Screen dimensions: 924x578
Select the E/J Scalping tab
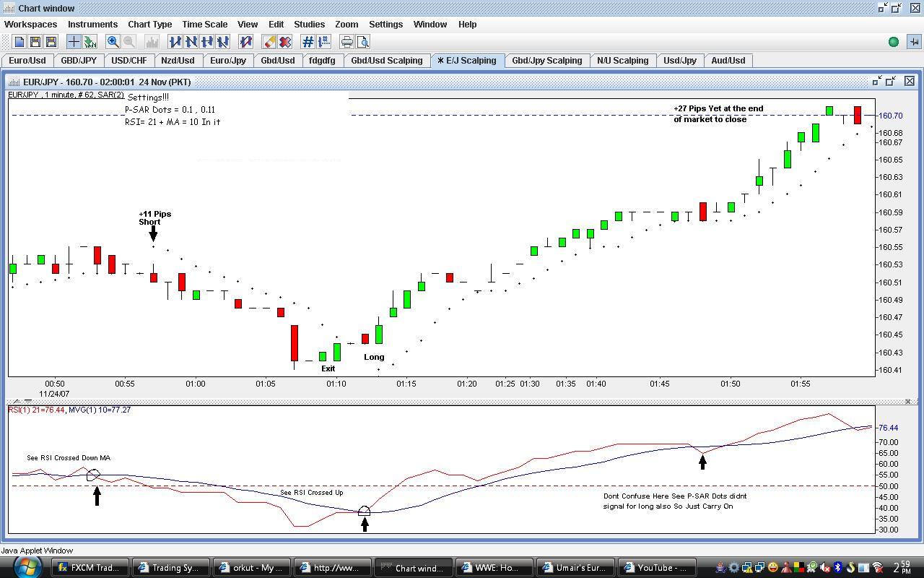pyautogui.click(x=467, y=61)
